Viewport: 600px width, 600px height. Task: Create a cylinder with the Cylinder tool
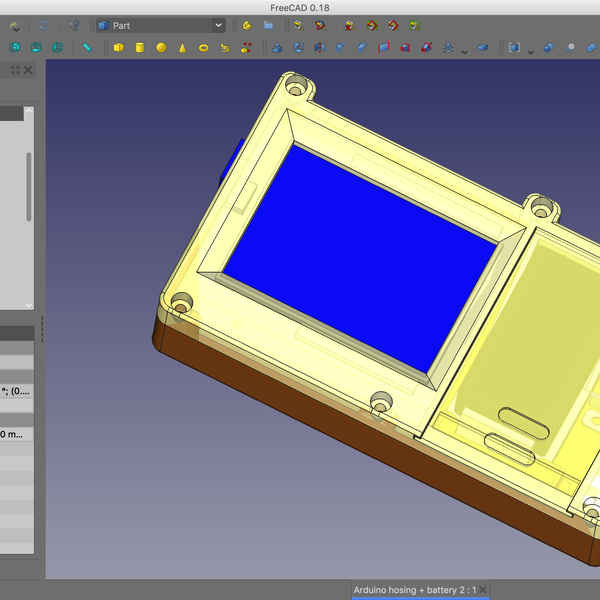140,47
